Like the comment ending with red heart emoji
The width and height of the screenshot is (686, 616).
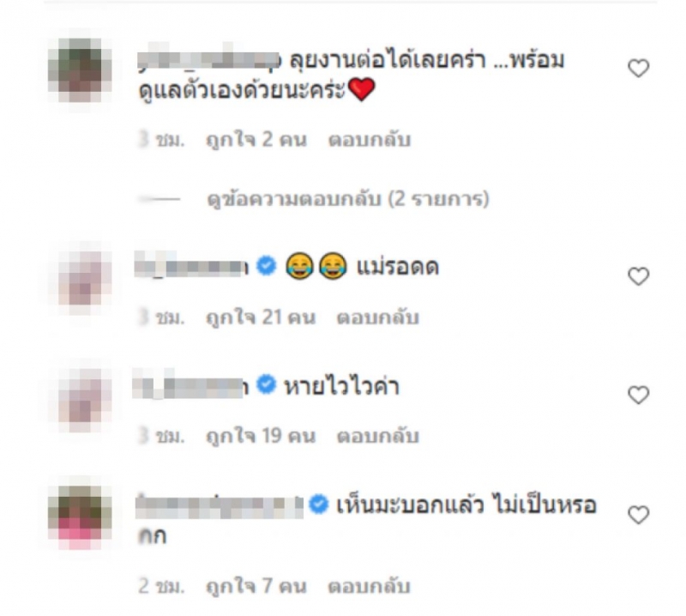point(638,69)
